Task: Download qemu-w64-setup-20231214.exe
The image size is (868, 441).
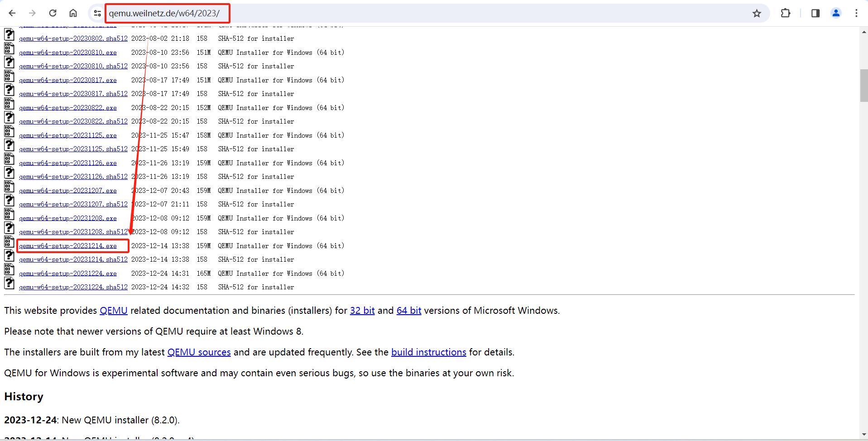Action: [x=68, y=246]
